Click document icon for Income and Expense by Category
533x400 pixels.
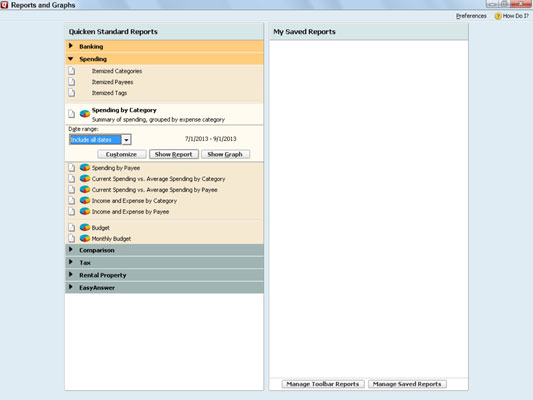[71, 201]
